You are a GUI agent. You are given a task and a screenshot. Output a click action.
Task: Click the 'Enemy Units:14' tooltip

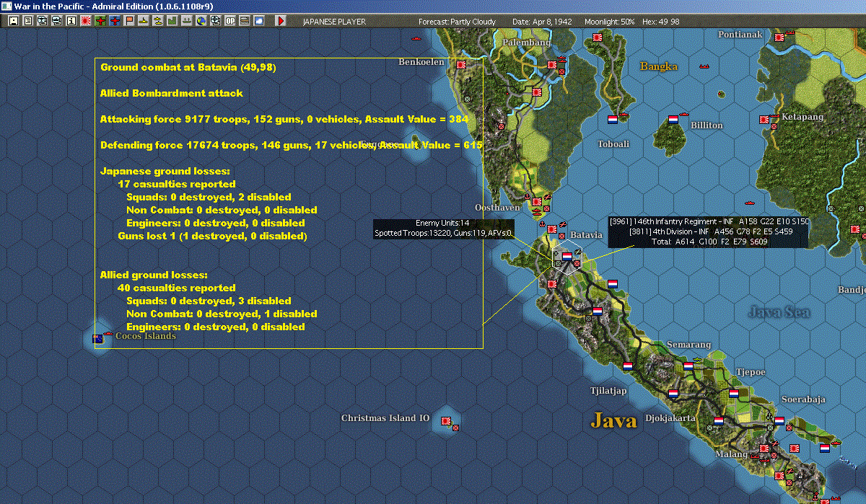coord(442,223)
